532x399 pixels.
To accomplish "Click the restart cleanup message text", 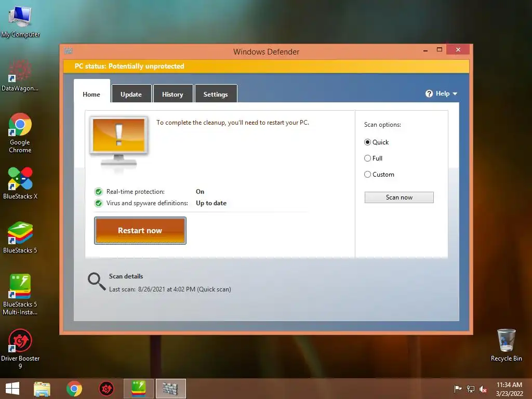I will pos(233,123).
